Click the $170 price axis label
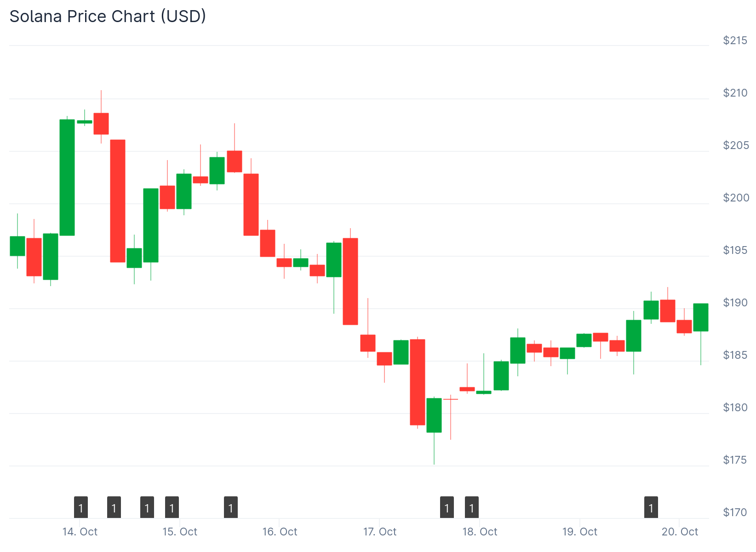The width and height of the screenshot is (756, 552). 735,512
